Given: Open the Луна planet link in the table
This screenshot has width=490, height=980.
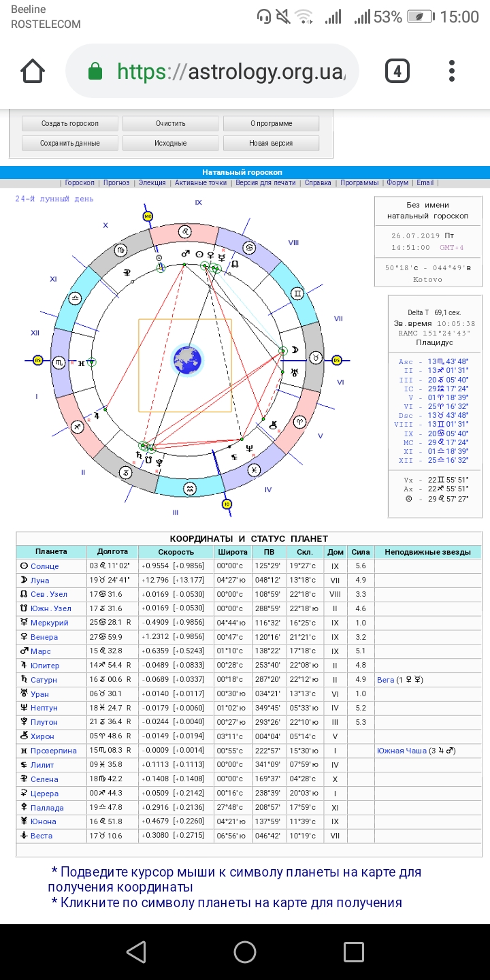Looking at the screenshot, I should (40, 581).
